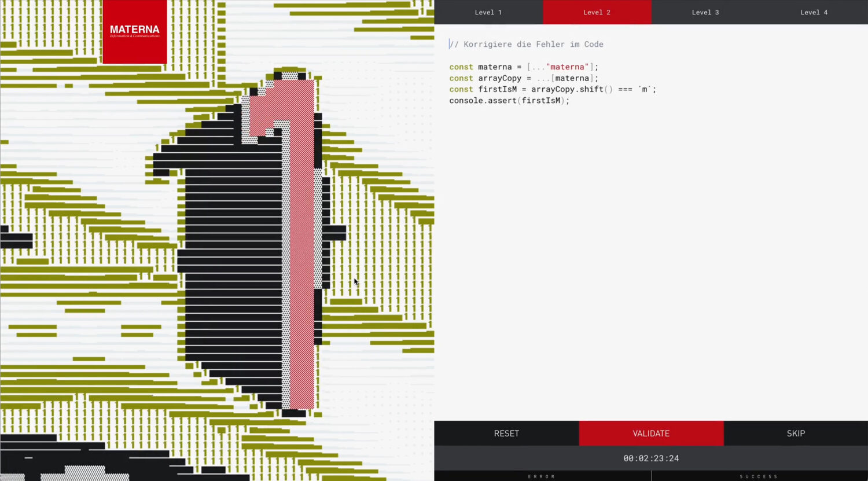The width and height of the screenshot is (868, 481).
Task: Go to the Level 4 tab
Action: pos(814,12)
